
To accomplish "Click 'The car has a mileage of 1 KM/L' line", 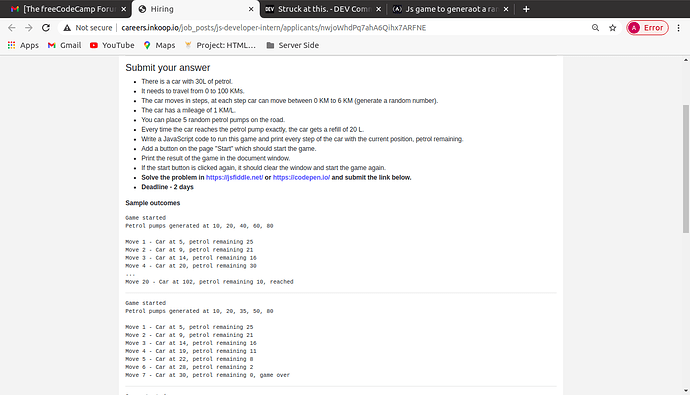I will click(x=188, y=110).
